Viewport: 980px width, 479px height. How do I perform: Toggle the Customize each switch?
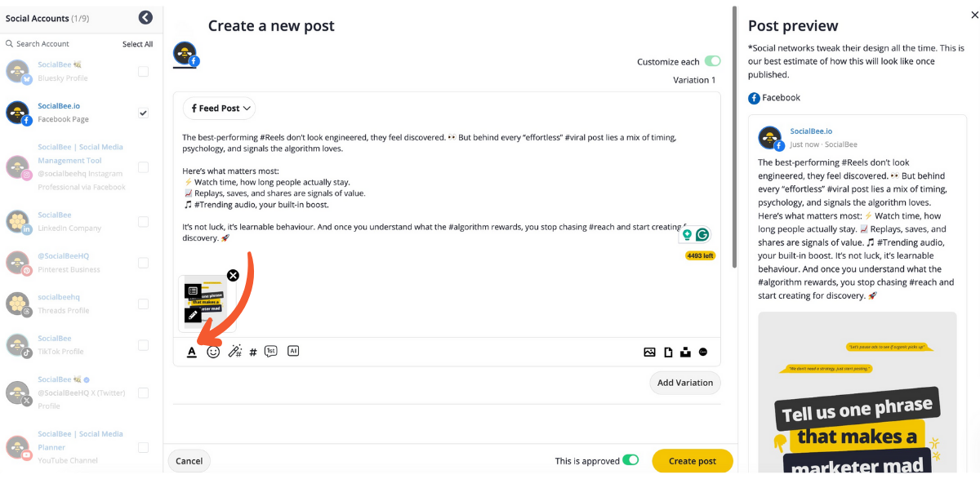713,61
